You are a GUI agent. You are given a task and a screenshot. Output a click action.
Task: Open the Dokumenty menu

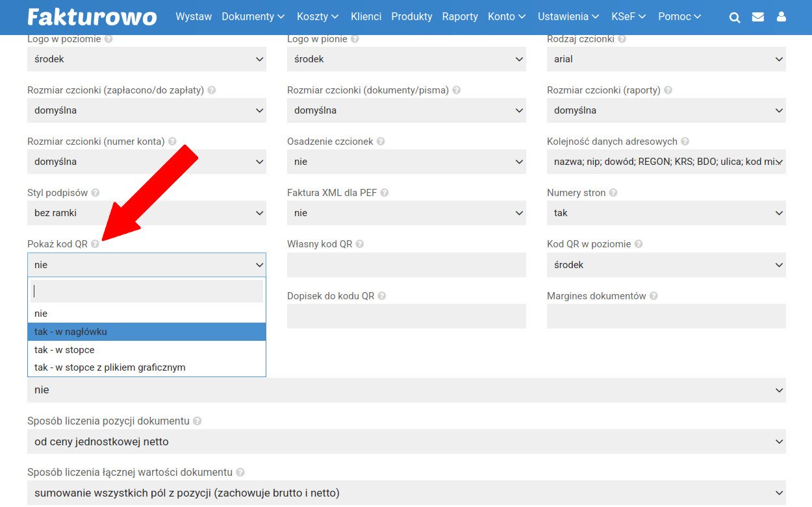[x=253, y=17]
